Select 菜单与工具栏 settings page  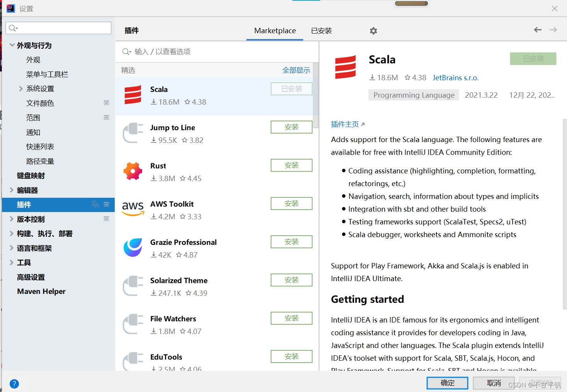tap(47, 74)
